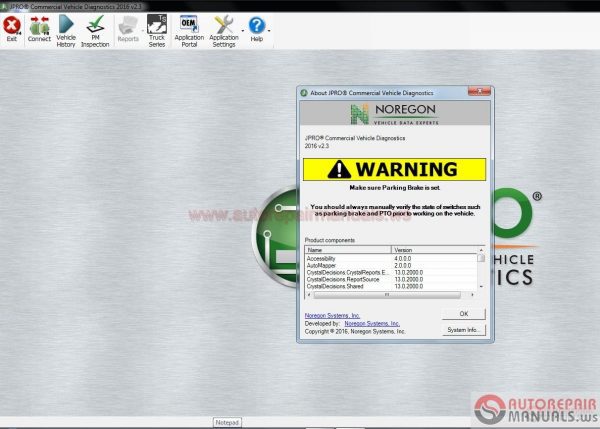Click version 4.0.0.0 cell for Accessibility

coord(403,259)
